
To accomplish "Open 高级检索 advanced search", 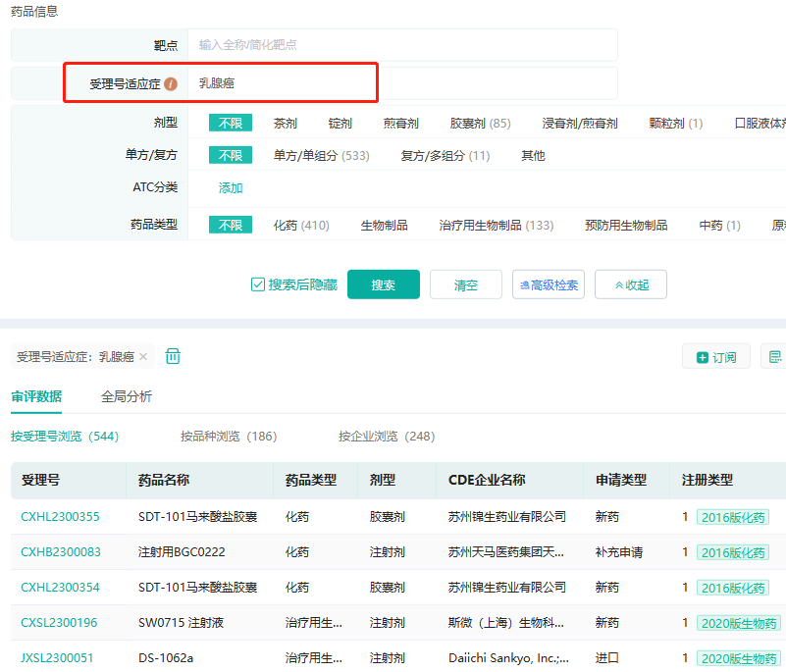I will coord(549,285).
